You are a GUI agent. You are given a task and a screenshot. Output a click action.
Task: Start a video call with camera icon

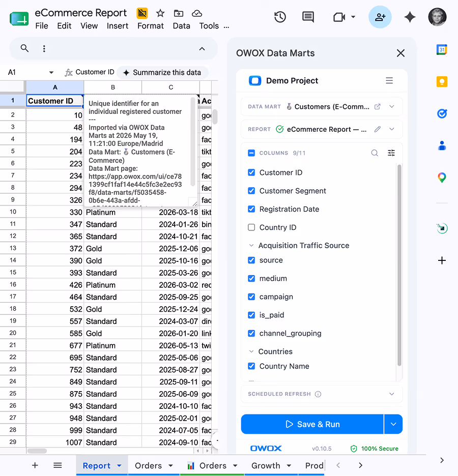pyautogui.click(x=339, y=17)
